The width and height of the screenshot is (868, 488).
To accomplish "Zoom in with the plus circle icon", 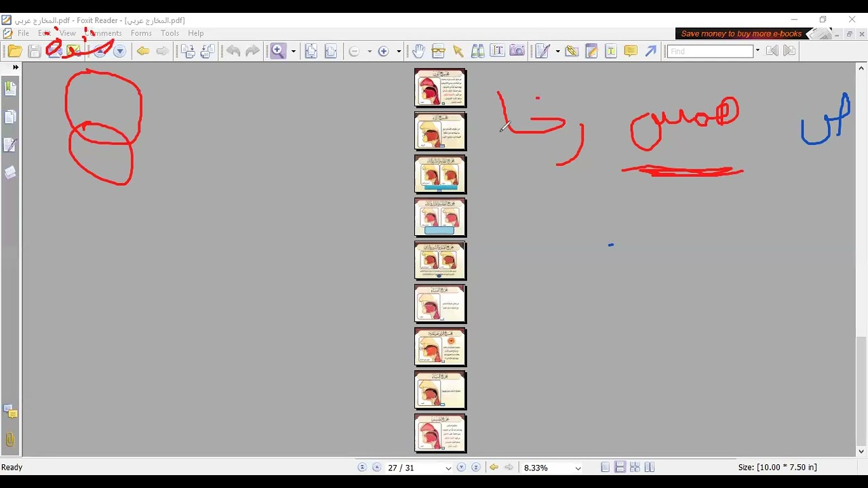I will [x=383, y=52].
